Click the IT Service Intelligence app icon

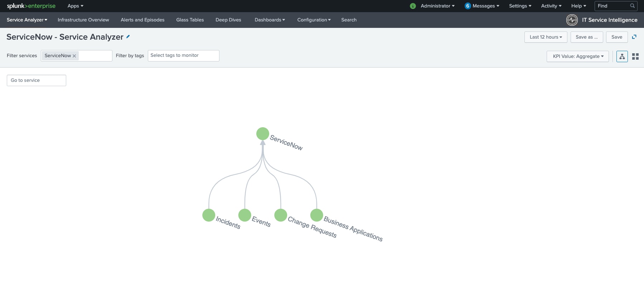coord(572,20)
